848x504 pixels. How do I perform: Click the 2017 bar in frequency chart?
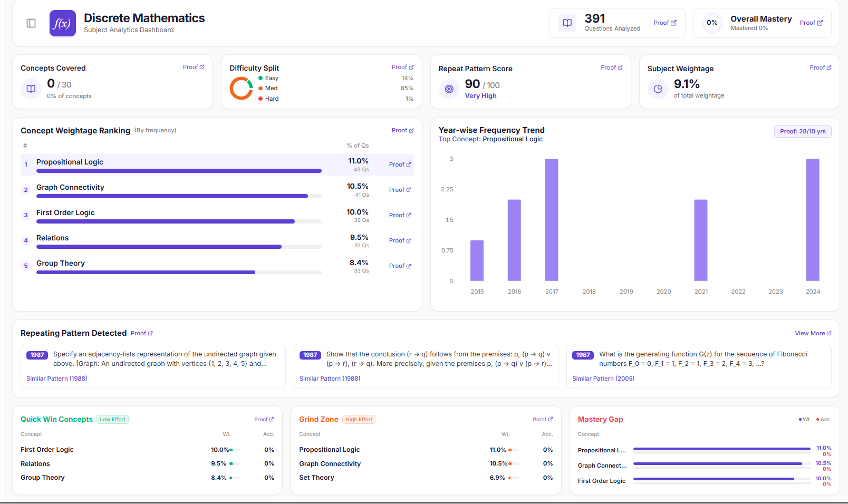[x=552, y=220]
